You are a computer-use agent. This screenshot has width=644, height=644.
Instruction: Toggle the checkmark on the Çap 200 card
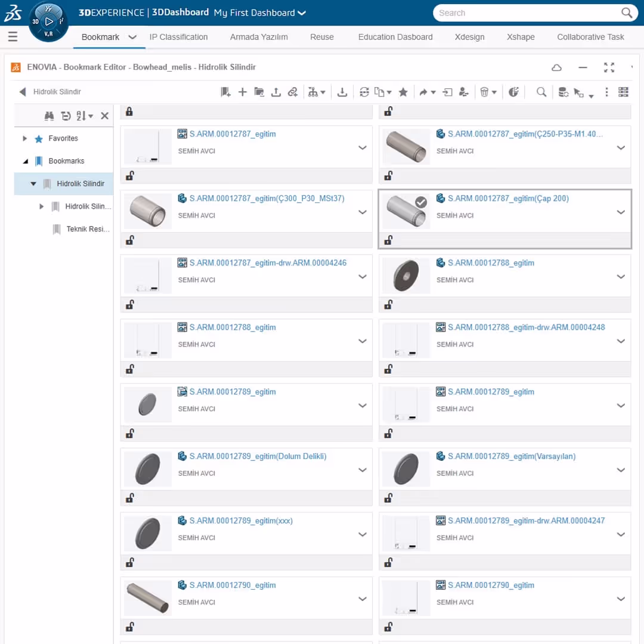(x=420, y=202)
